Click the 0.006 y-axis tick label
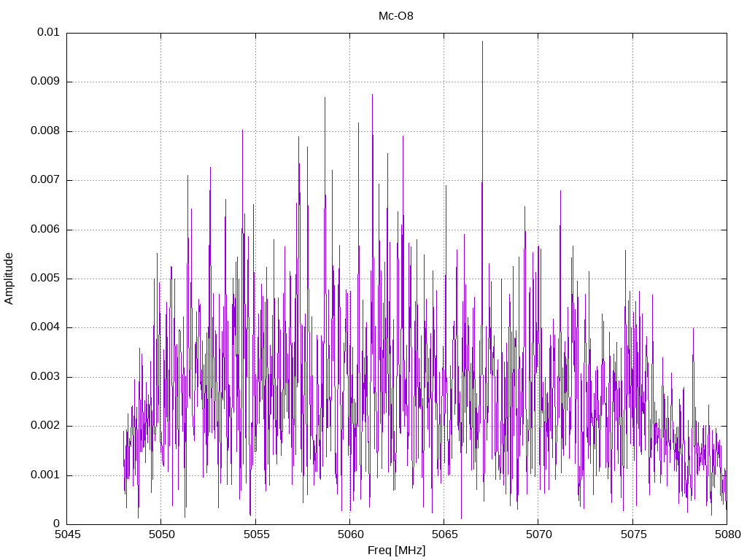The width and height of the screenshot is (747, 560). point(45,229)
